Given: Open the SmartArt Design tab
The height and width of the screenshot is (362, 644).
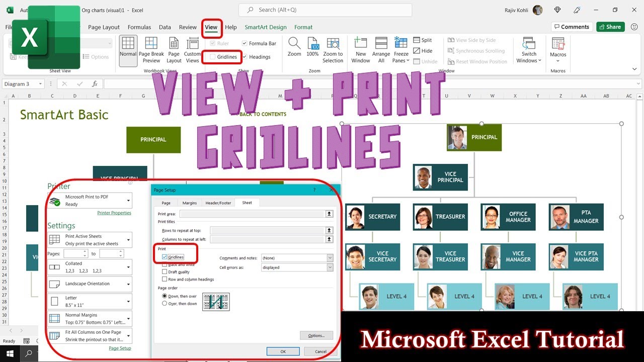Looking at the screenshot, I should point(266,27).
